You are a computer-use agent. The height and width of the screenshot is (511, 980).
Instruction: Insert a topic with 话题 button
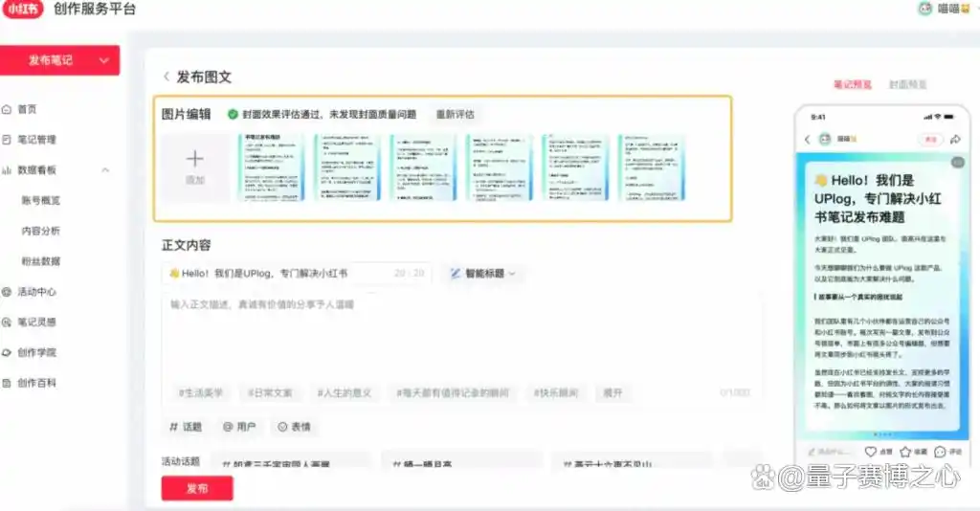(x=186, y=427)
